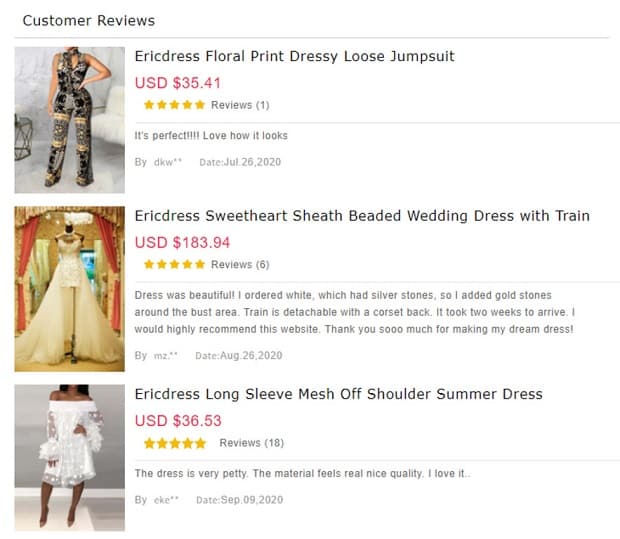View Reviews (1) for the jumpsuit
The height and width of the screenshot is (539, 620).
(x=240, y=105)
